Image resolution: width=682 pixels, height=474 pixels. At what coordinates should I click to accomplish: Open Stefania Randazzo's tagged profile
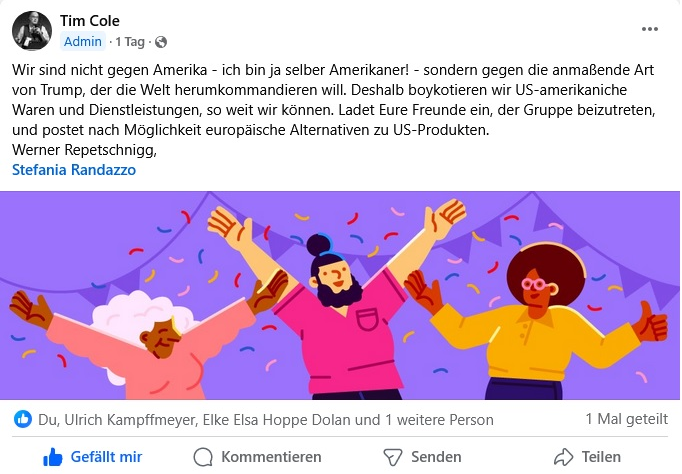(74, 170)
